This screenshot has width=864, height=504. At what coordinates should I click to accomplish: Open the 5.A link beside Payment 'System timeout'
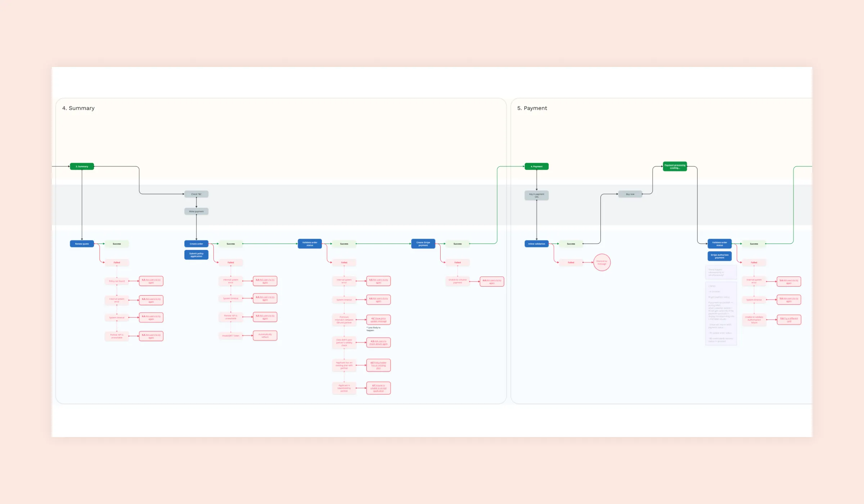point(789,300)
